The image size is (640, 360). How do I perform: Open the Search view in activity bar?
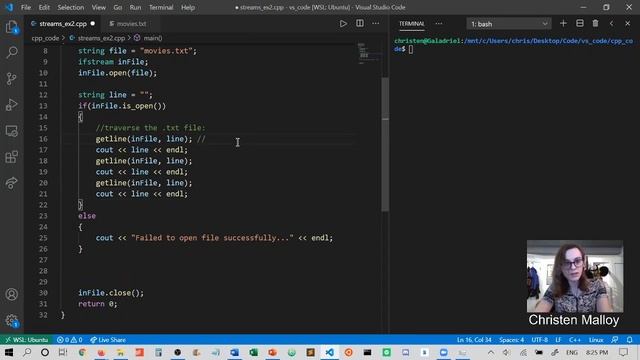click(x=12, y=52)
